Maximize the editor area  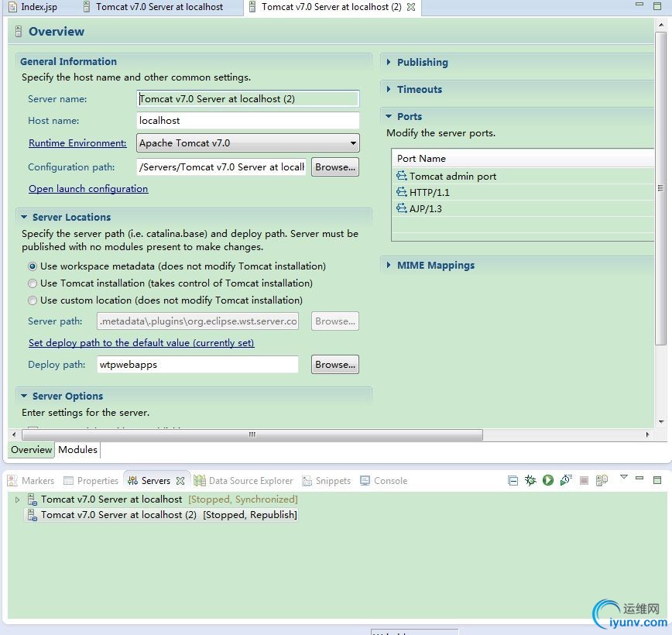(657, 5)
